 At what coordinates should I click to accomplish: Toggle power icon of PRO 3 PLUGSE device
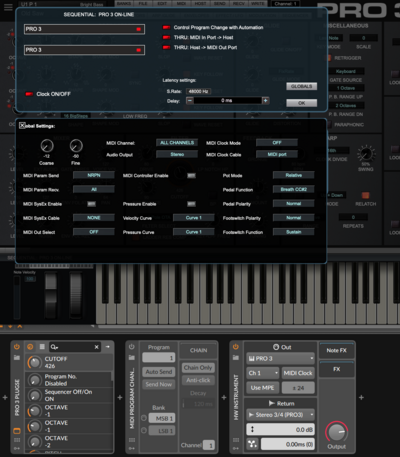(x=16, y=347)
